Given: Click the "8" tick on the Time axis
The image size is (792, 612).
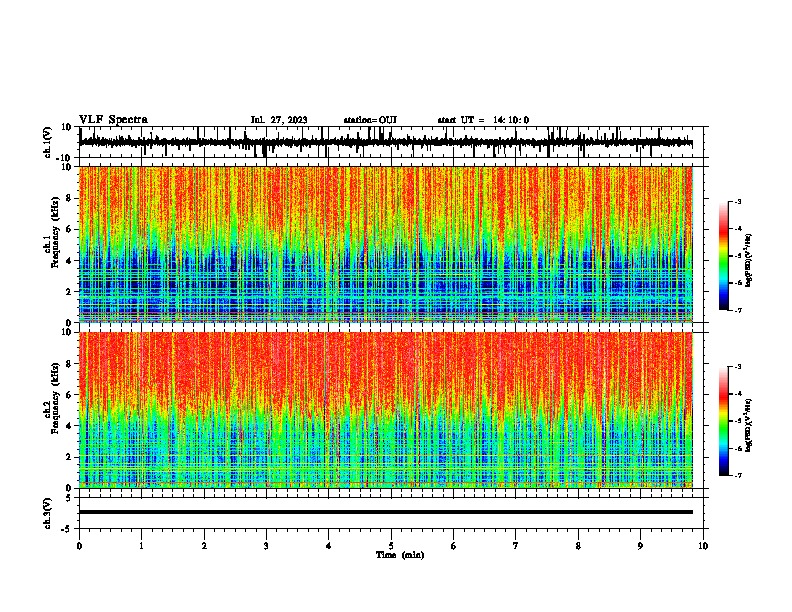Looking at the screenshot, I should click(578, 546).
